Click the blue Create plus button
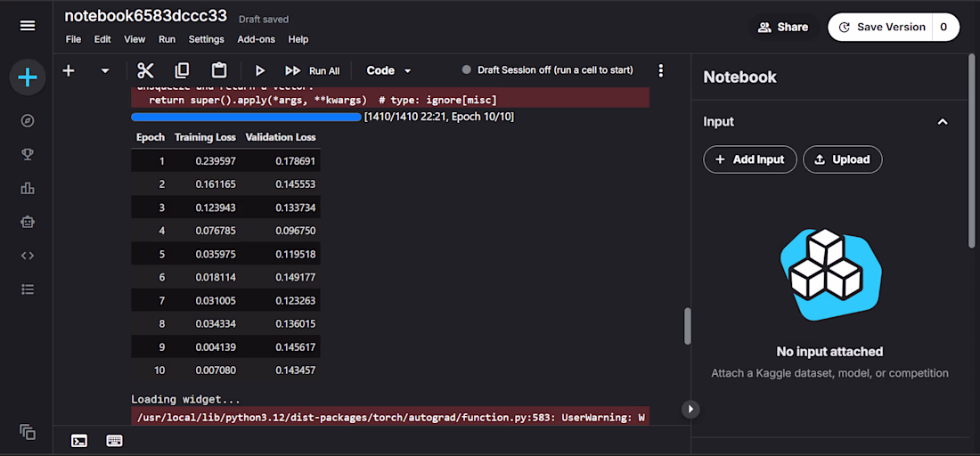The width and height of the screenshot is (980, 456). (28, 77)
